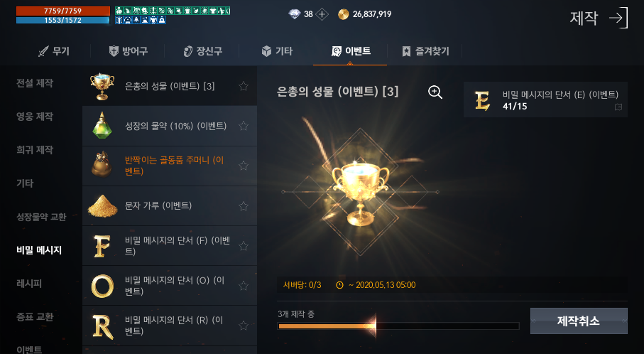Select 성장물약 교환 category in sidebar

(41, 217)
